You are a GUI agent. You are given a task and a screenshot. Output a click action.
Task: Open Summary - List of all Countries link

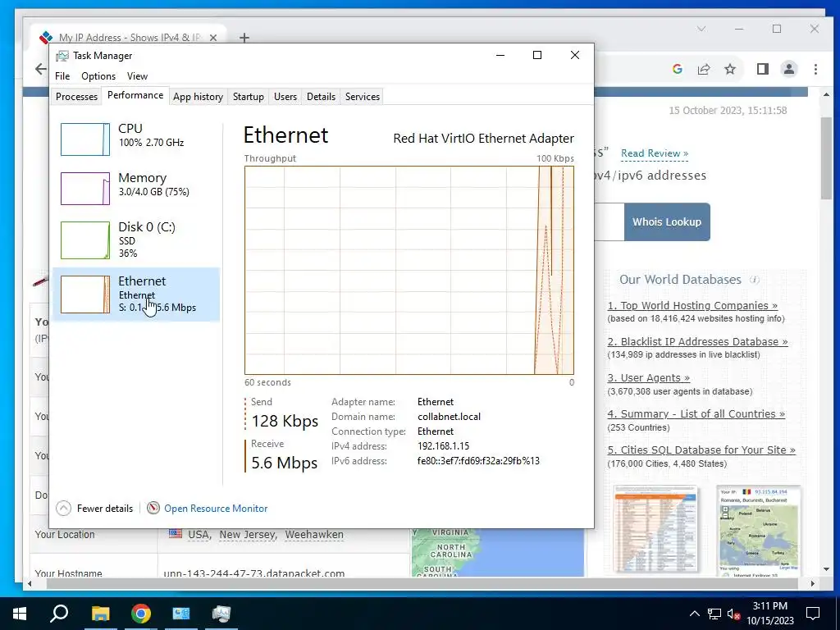click(x=696, y=413)
